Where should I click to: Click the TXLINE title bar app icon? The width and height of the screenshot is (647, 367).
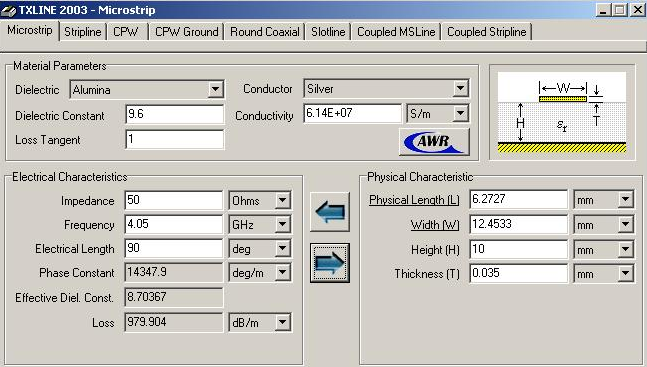tap(8, 10)
